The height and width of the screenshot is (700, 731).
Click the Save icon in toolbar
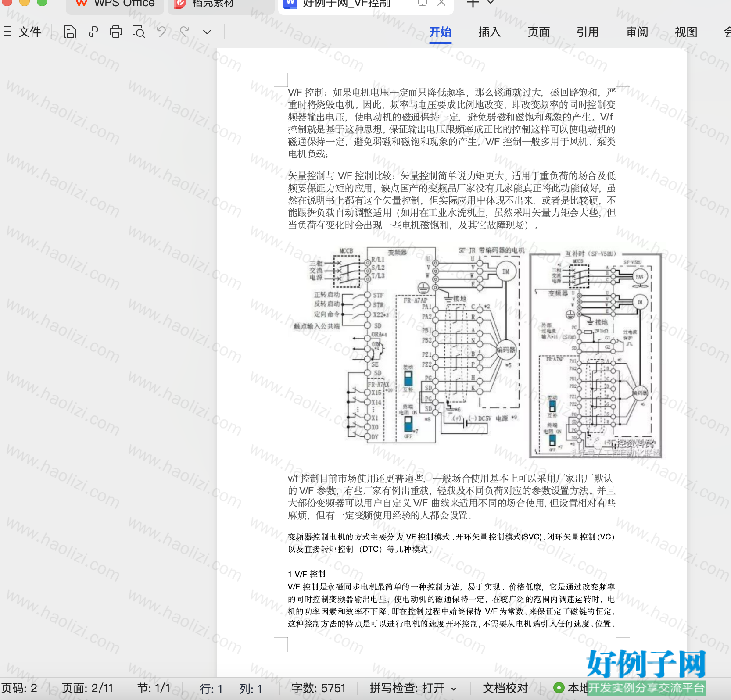pos(70,32)
